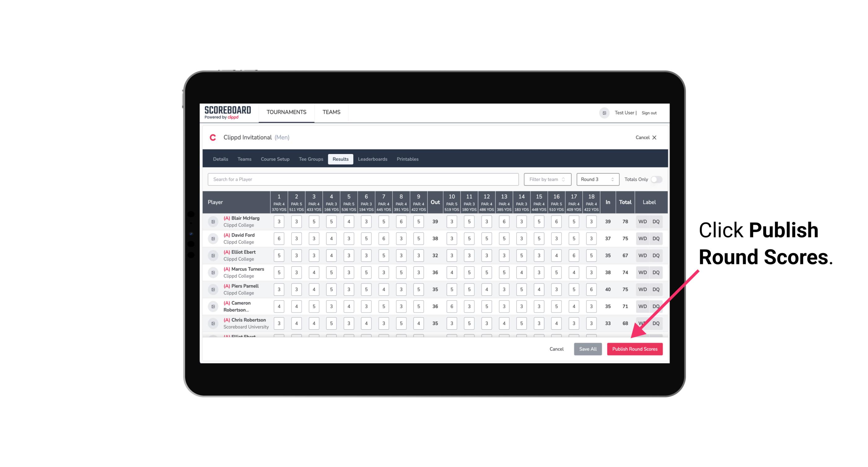Click the WD icon for Elliot Ebert
Image resolution: width=868 pixels, height=467 pixels.
point(643,255)
